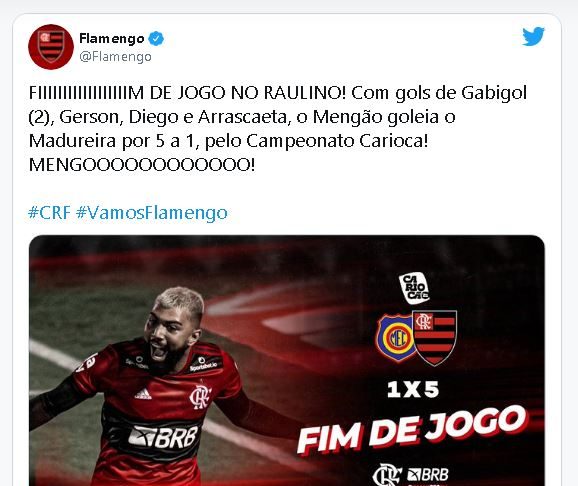Click the BRB sponsor logo on jersey
The height and width of the screenshot is (486, 578).
pos(163,437)
